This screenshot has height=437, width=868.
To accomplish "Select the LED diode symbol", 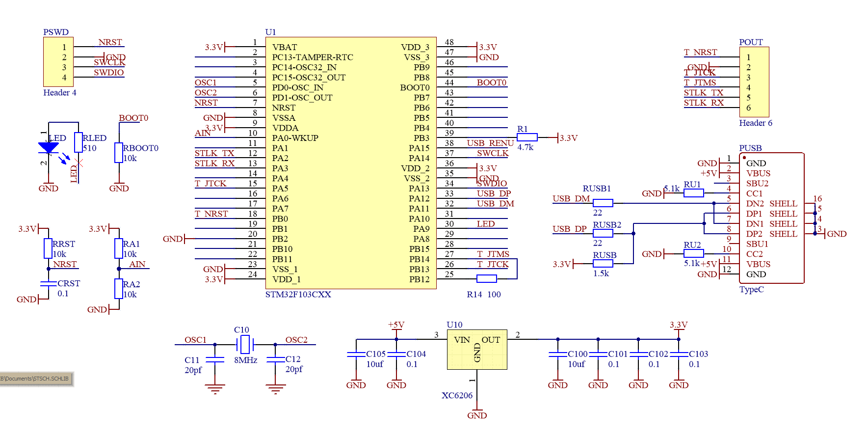I will click(48, 148).
